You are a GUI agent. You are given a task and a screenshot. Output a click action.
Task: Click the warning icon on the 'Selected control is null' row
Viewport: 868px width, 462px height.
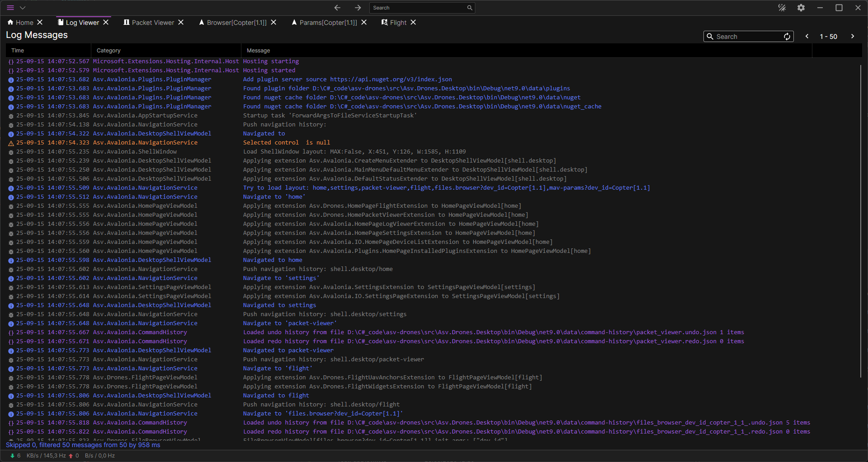11,143
